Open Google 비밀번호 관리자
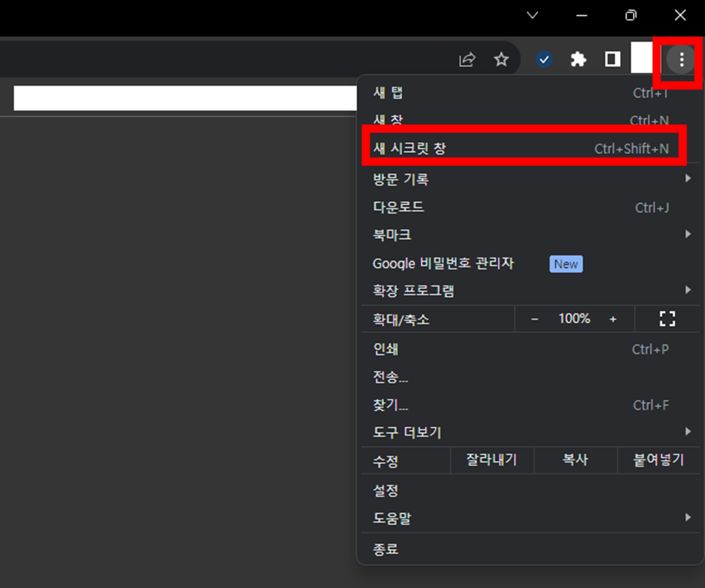This screenshot has height=588, width=705. (444, 263)
